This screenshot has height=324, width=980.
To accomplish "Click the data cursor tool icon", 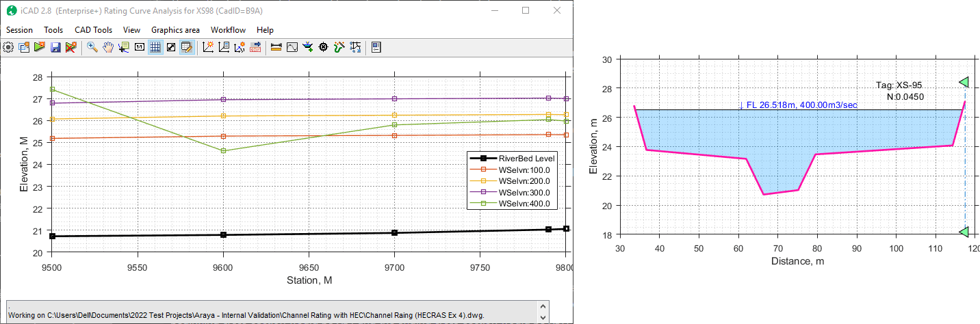I will coord(124,47).
